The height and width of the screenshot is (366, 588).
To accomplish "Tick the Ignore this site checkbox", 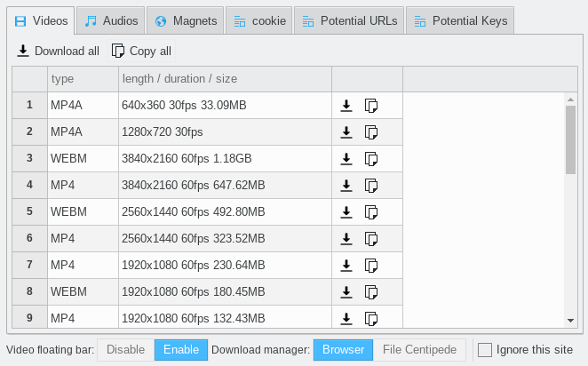I will [484, 350].
